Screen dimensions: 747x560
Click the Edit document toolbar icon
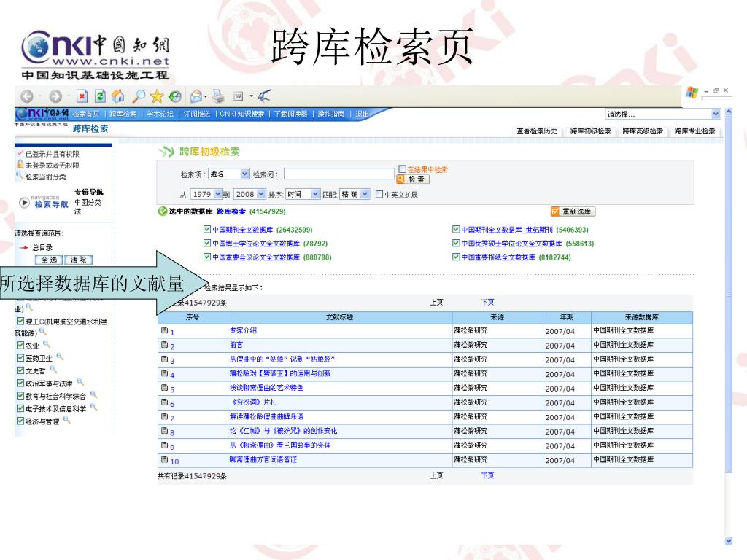pos(239,97)
